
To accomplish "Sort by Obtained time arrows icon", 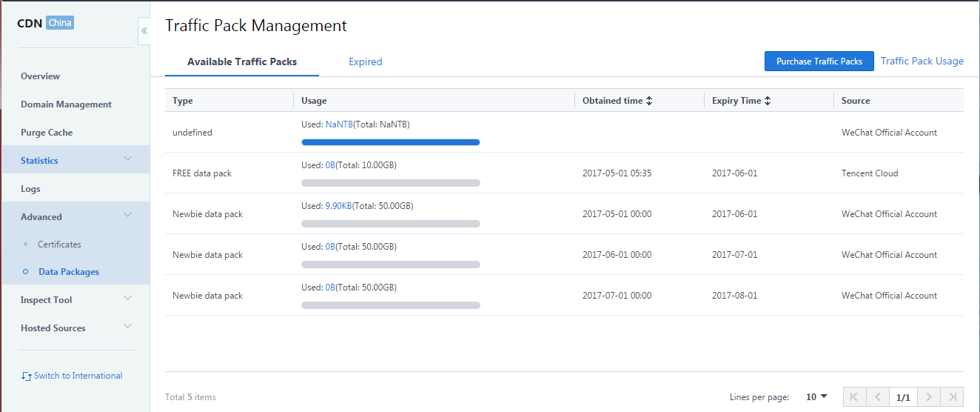I will [x=649, y=101].
